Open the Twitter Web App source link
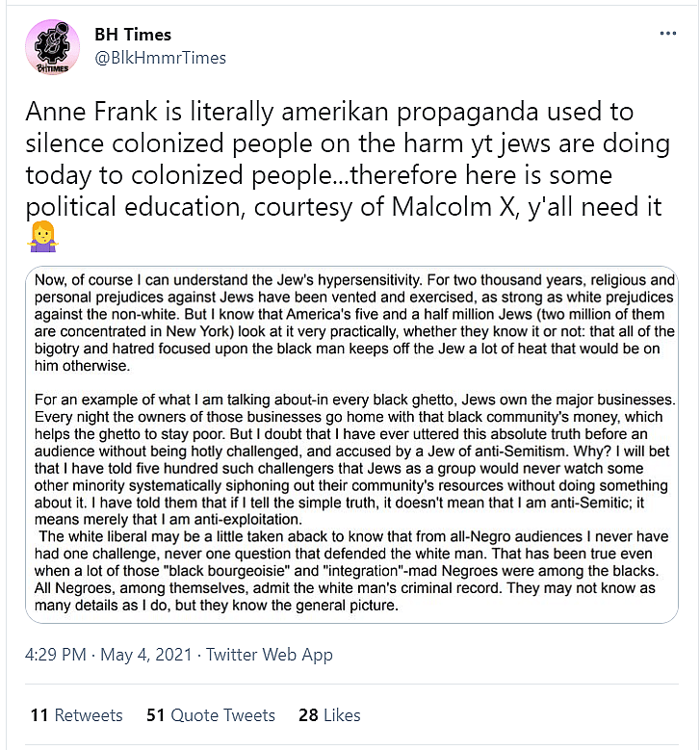This screenshot has height=750, width=700. click(272, 655)
